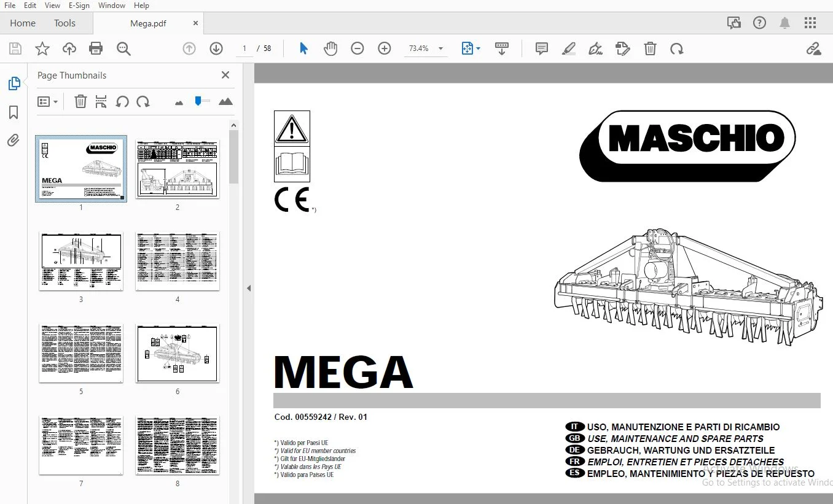Click the 'Cod. 00559242 / Rev. 01' text
Screen dimensions: 833x504
(321, 417)
